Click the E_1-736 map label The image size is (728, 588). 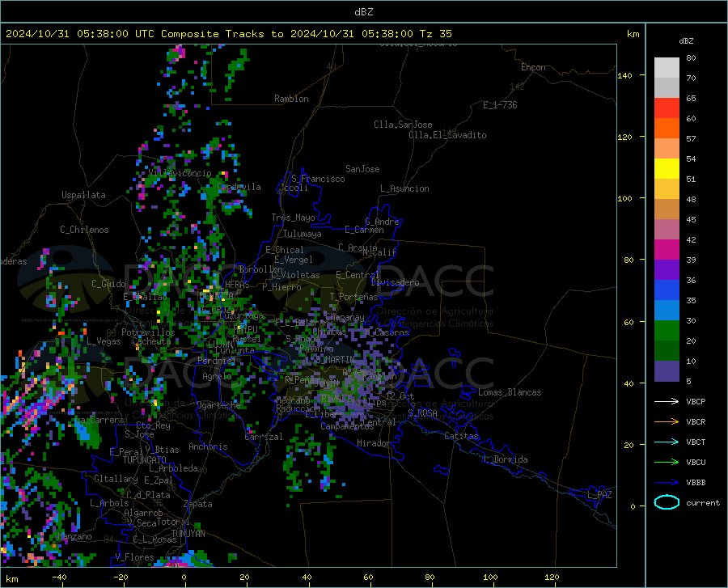500,105
